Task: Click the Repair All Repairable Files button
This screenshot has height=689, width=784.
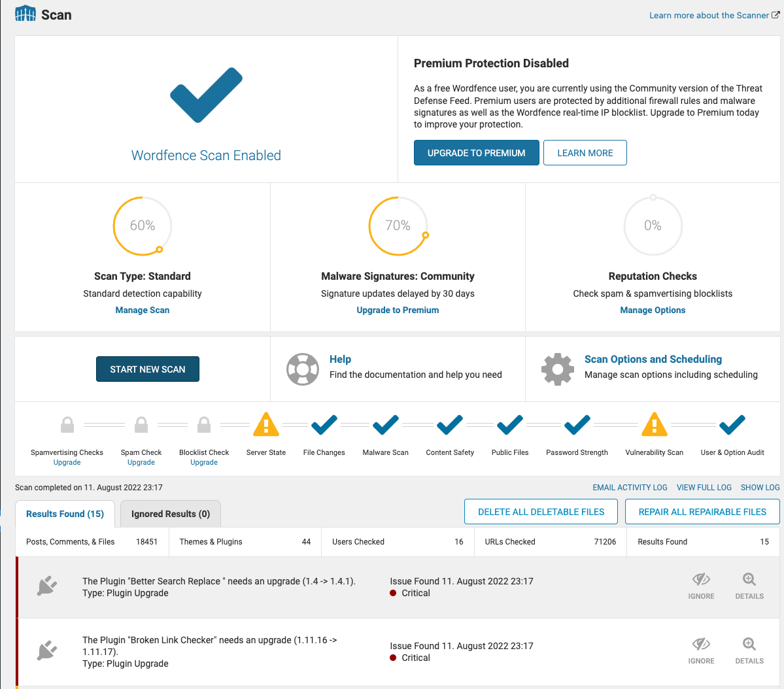Action: pyautogui.click(x=702, y=511)
